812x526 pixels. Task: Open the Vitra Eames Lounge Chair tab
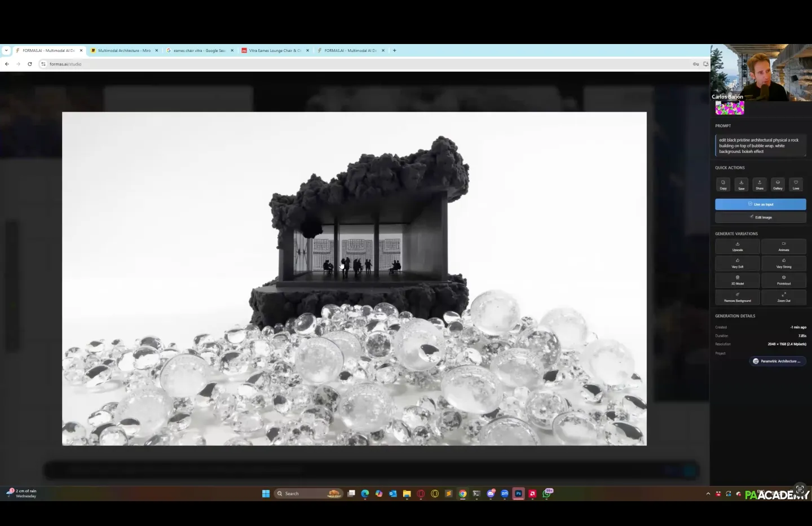click(275, 50)
